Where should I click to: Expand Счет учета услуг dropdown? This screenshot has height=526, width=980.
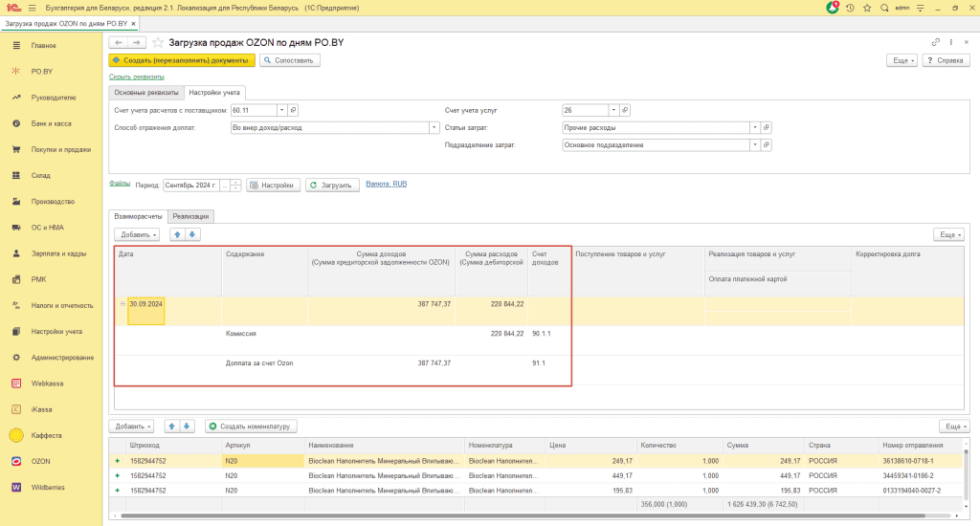click(613, 110)
